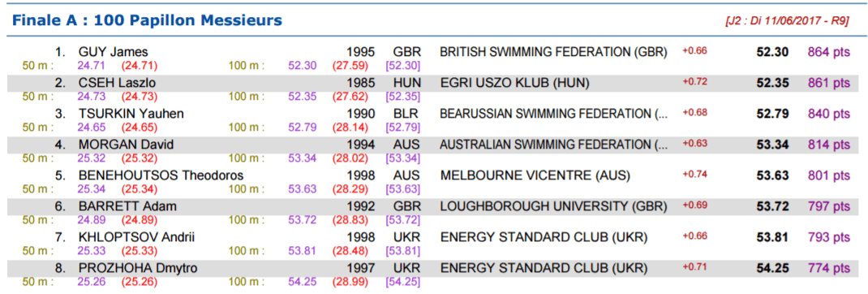The height and width of the screenshot is (294, 868).
Task: Select KHLOPTSOV Andrii entry
Action: tap(136, 237)
